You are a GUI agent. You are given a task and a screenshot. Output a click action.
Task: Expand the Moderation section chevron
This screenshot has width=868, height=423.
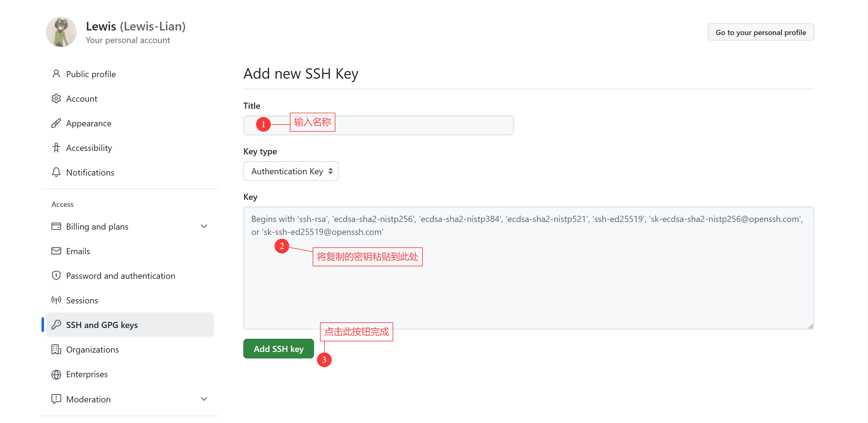204,399
